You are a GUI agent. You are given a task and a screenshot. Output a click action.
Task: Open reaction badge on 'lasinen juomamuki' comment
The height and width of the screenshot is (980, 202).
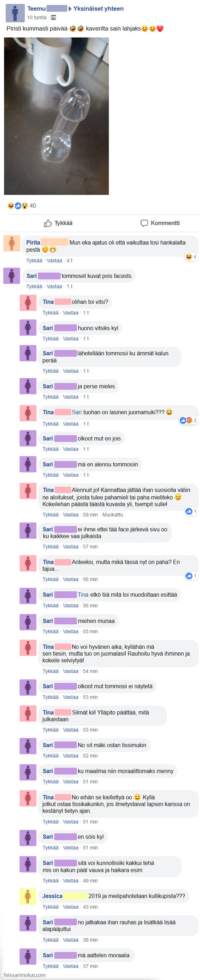point(188,420)
